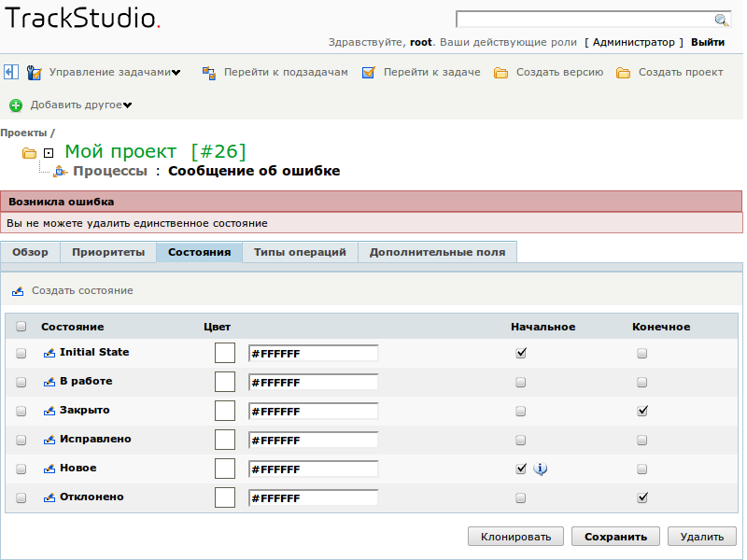Switch to the 'Приоритеты' tab
Screen dimensions: 747x560
click(108, 252)
